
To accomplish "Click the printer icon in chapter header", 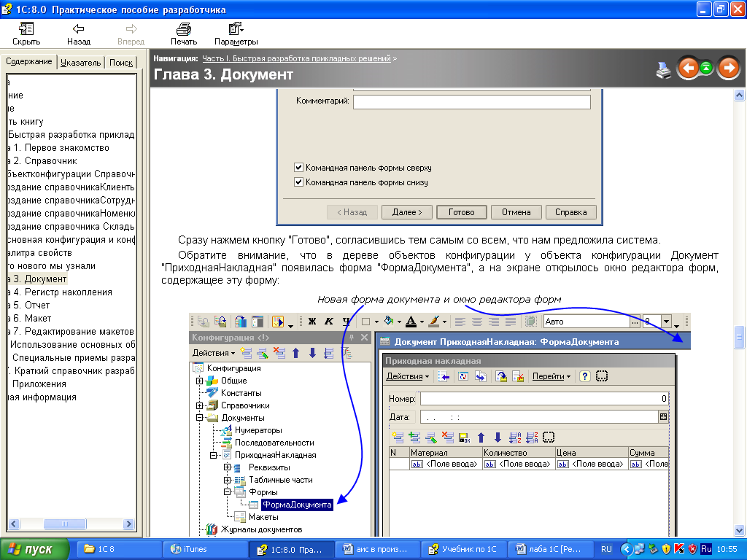I will click(x=663, y=70).
